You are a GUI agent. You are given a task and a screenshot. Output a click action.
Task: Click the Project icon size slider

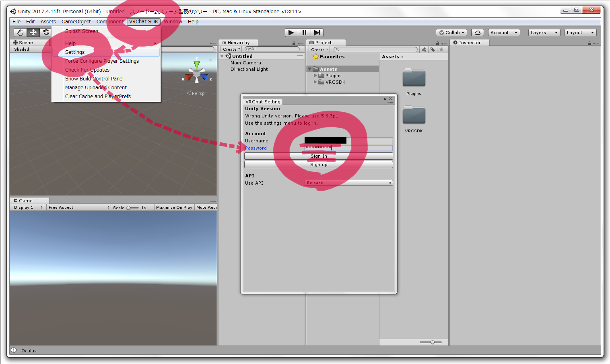(431, 342)
